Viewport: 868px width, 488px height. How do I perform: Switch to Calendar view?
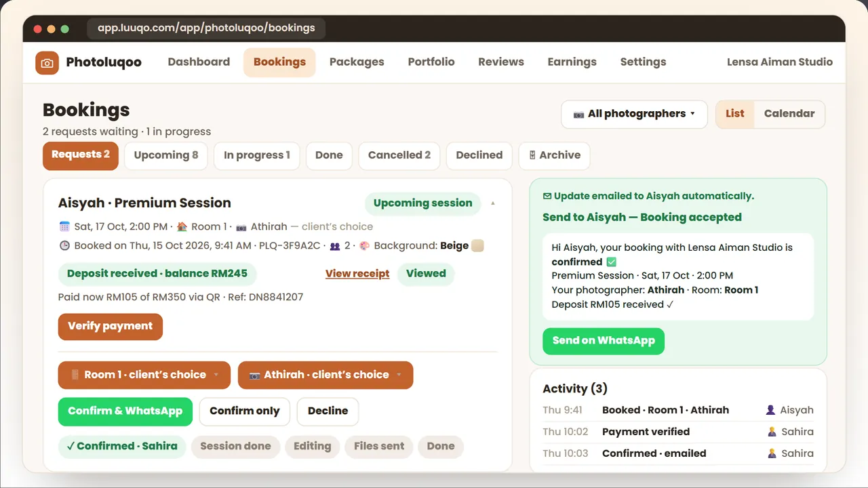789,114
